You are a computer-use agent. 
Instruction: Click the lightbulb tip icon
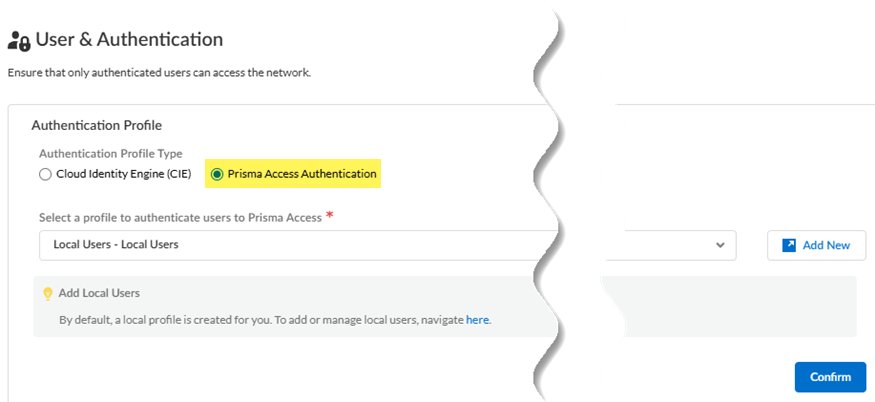tap(48, 293)
